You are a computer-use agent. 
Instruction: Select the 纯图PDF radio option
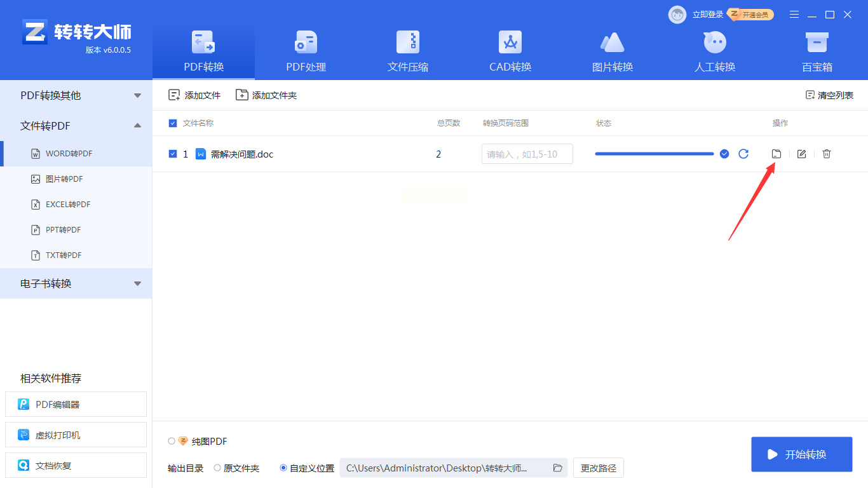(x=172, y=441)
